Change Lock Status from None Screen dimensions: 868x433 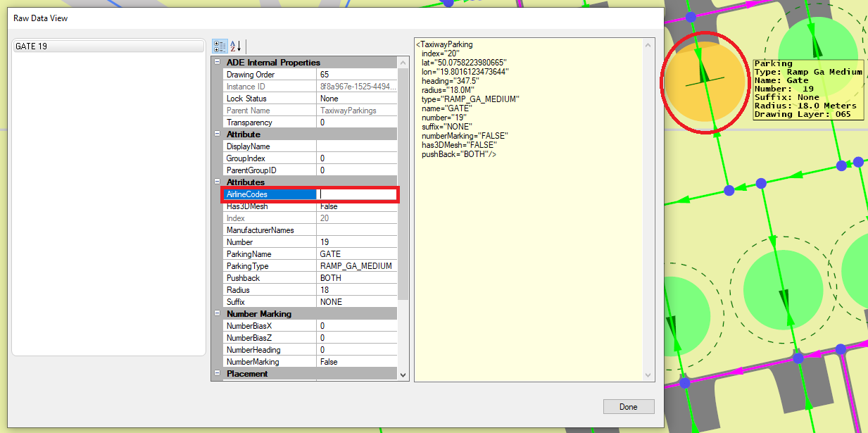[x=356, y=98]
